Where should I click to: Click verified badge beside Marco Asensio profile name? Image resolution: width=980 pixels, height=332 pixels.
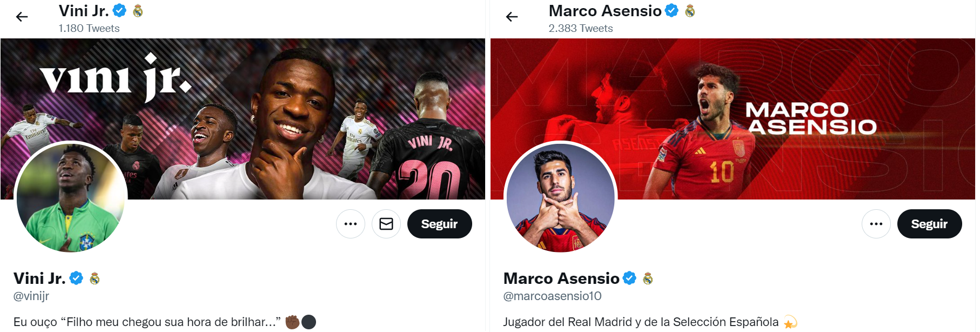click(x=629, y=278)
